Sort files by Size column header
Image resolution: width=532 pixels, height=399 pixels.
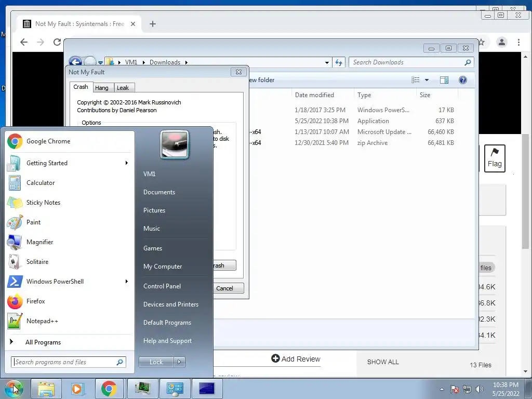click(x=437, y=95)
